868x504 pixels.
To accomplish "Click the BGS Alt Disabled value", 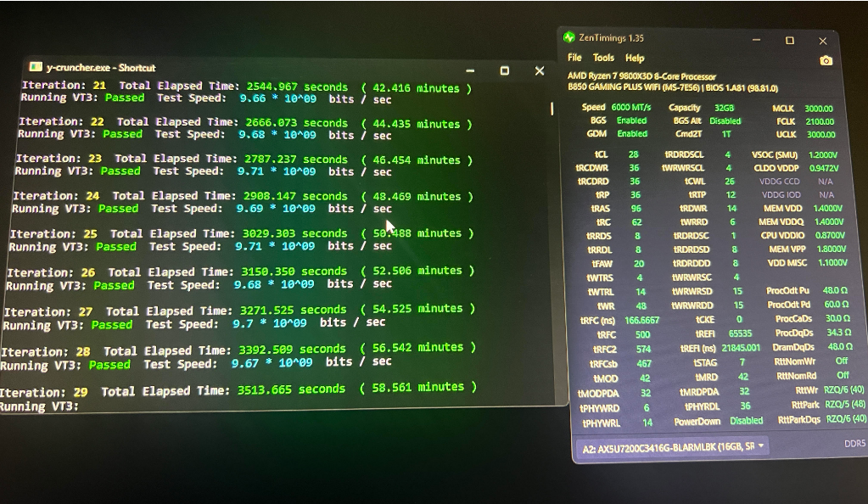I will (725, 121).
